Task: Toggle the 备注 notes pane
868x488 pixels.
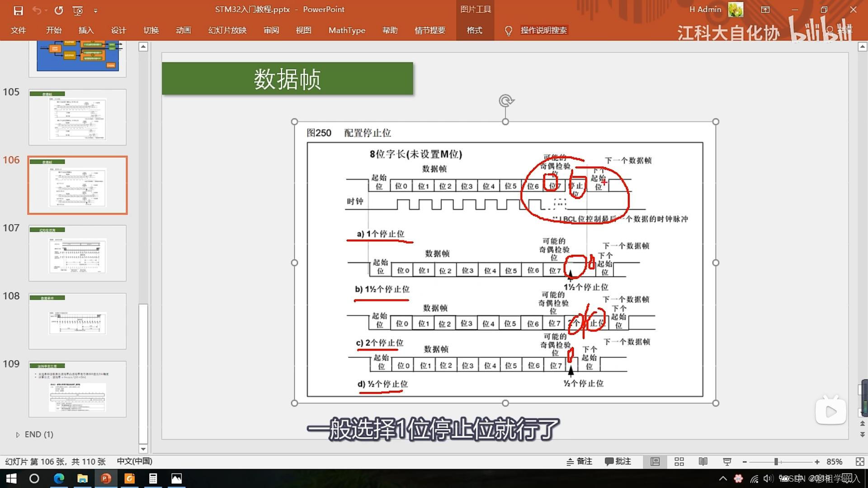Action: point(580,461)
